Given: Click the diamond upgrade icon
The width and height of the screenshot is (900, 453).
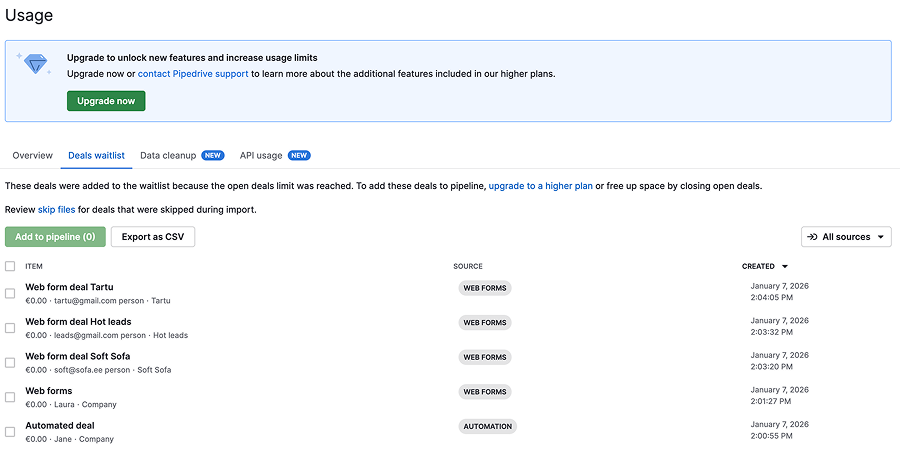Looking at the screenshot, I should tap(37, 64).
